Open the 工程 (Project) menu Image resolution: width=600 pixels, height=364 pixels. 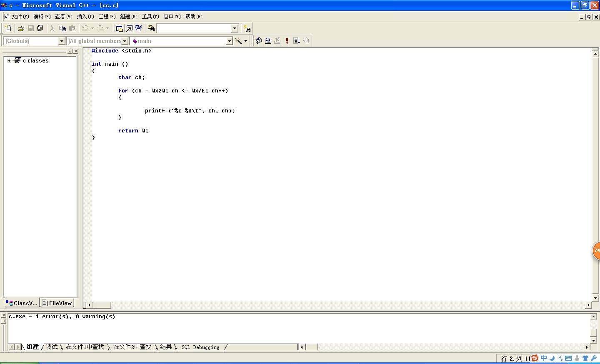point(107,17)
